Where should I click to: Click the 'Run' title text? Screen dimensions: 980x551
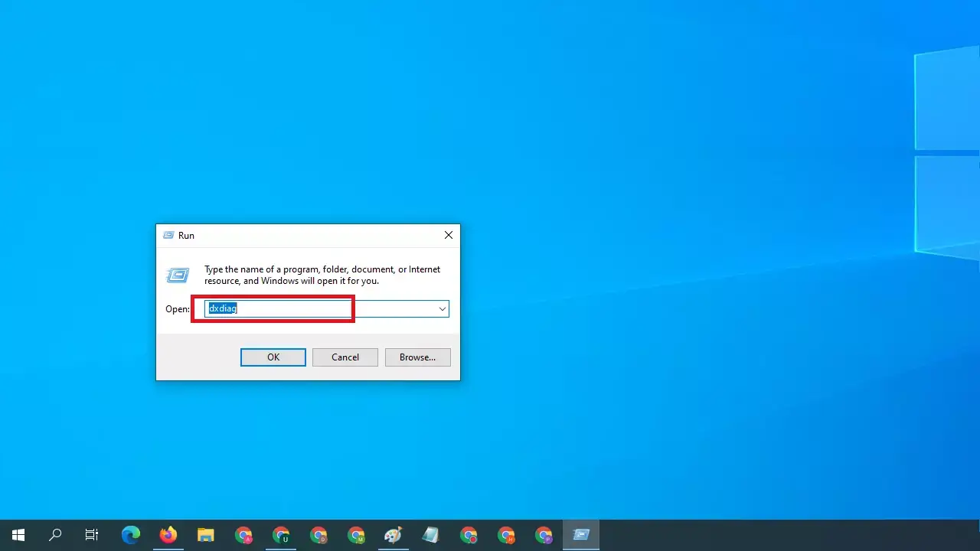click(x=186, y=236)
